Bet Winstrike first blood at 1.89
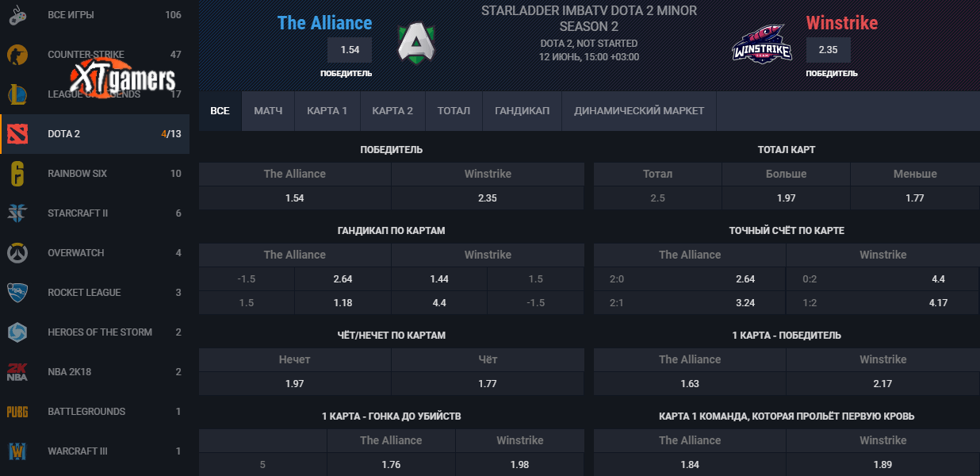980x476 pixels. [883, 465]
